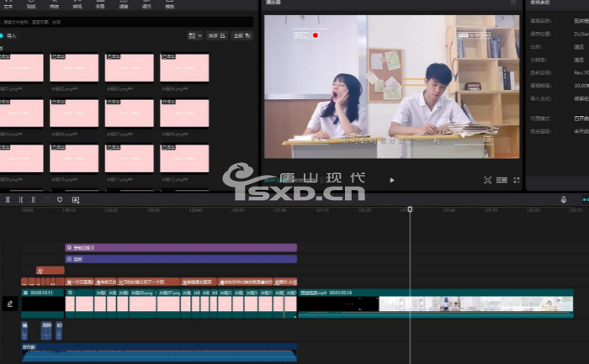Open the 调节 adjustment tab
Viewport: 589px width, 364px height.
point(146,4)
